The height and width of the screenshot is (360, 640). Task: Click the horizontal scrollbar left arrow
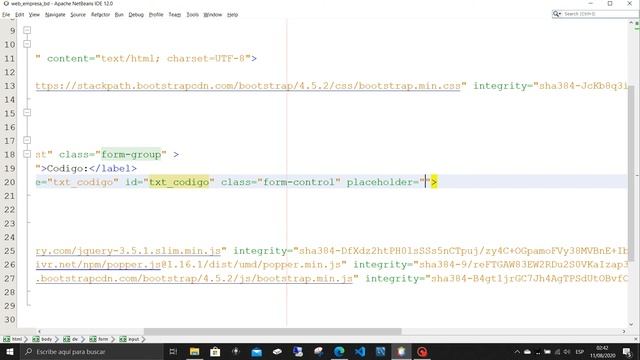[x=39, y=331]
